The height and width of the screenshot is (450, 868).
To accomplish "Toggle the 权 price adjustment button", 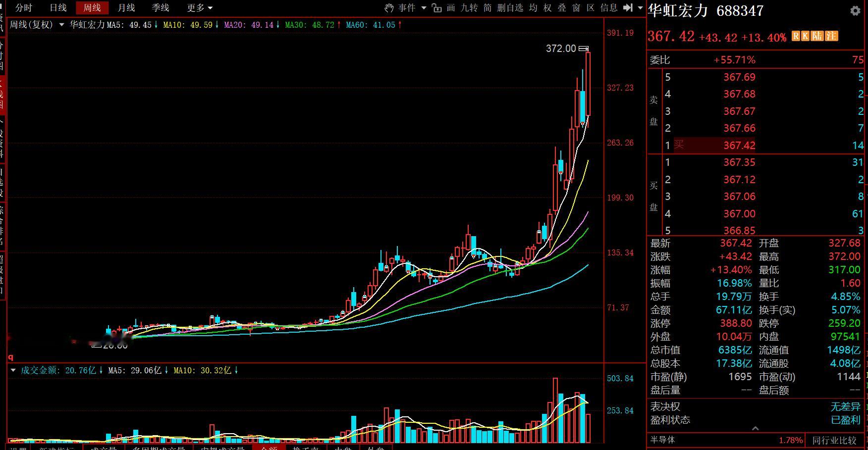I will coord(547,8).
